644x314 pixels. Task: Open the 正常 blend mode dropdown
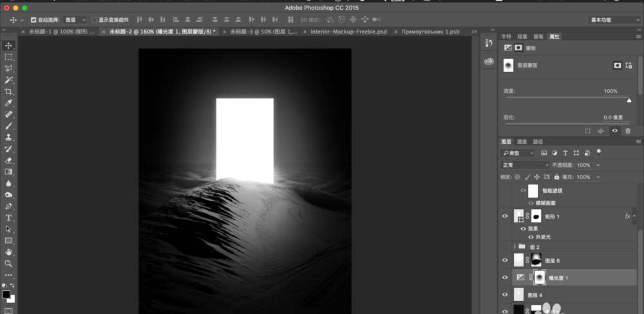525,165
